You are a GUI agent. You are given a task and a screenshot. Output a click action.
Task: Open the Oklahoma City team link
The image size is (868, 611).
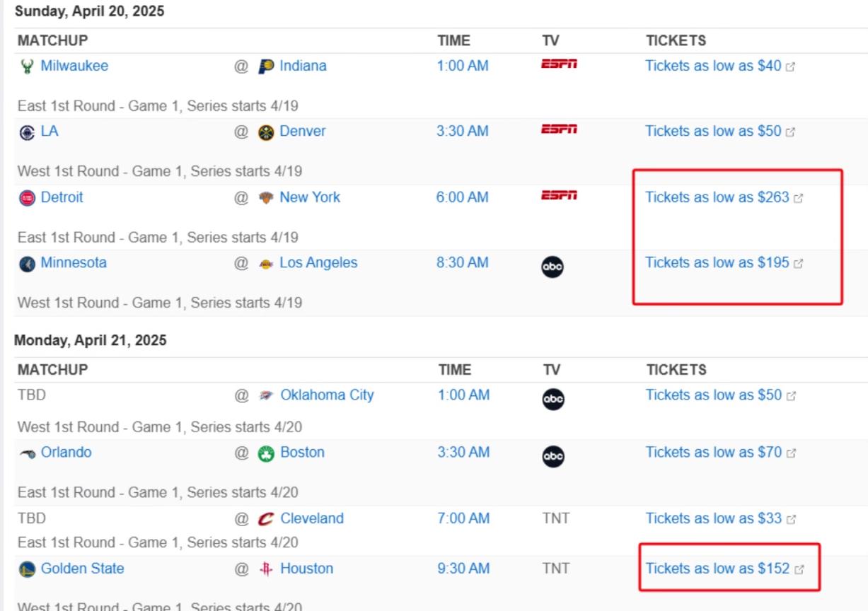(x=327, y=395)
